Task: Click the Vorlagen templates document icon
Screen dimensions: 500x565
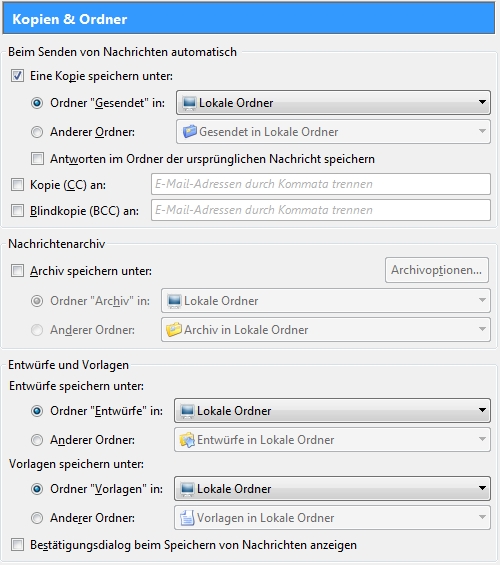Action: point(187,518)
